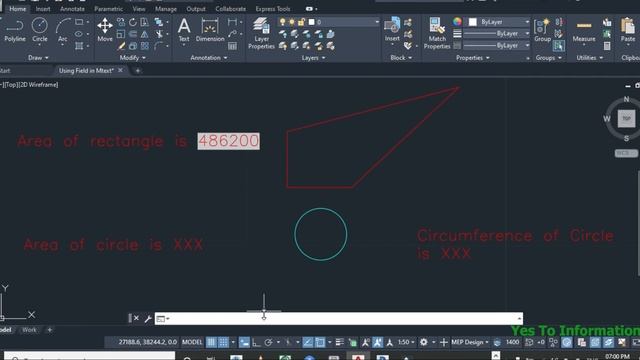Screen dimensions: 640x360
Task: Pick the Ellipse tool in Draw panel
Action: pyautogui.click(x=79, y=34)
